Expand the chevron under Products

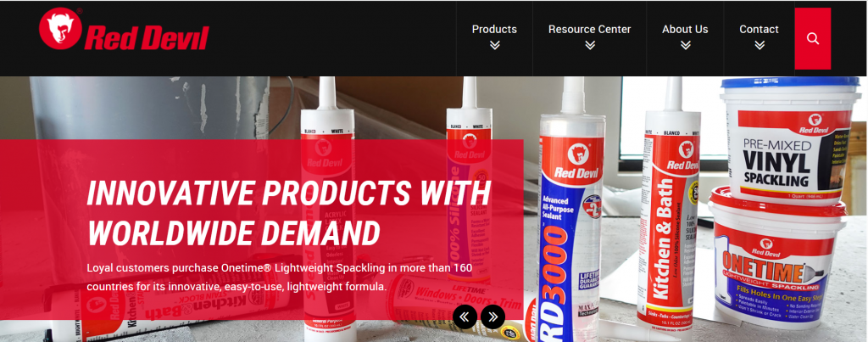tap(494, 46)
